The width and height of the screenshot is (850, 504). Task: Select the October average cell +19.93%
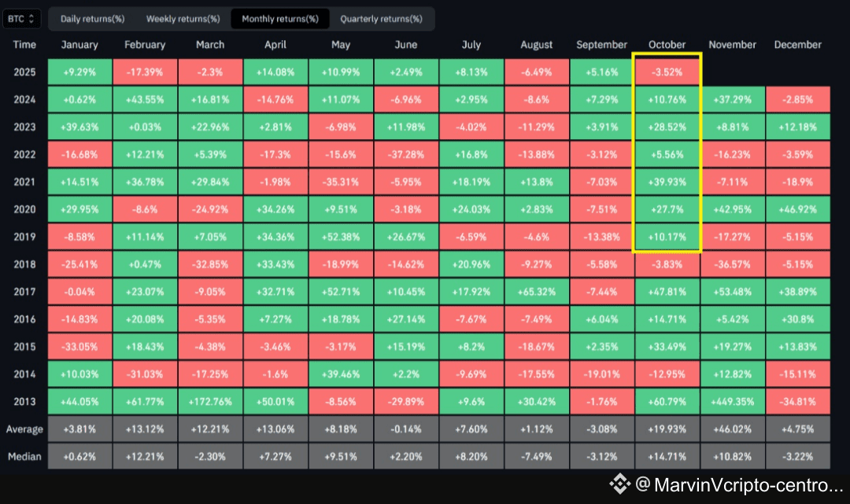pos(667,429)
